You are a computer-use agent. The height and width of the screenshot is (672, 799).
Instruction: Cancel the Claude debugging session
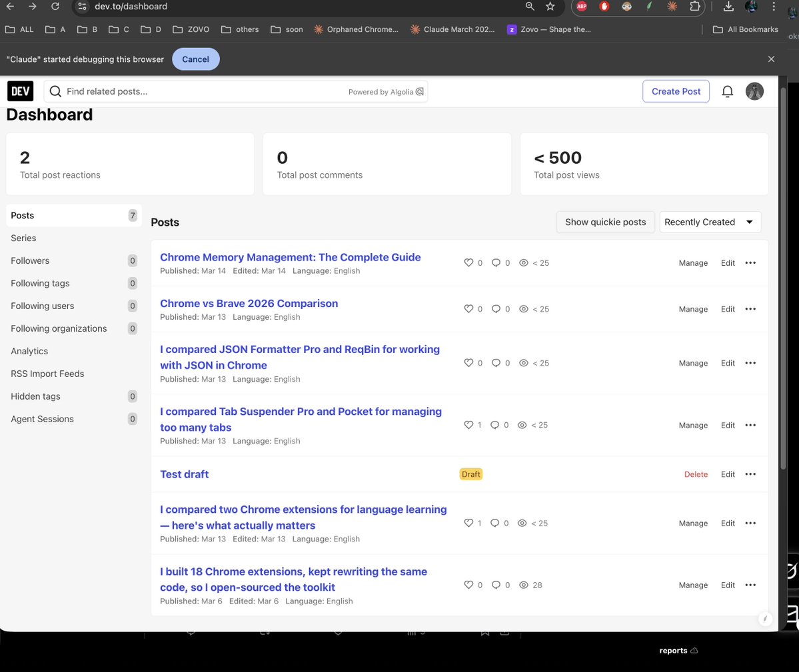pyautogui.click(x=196, y=59)
